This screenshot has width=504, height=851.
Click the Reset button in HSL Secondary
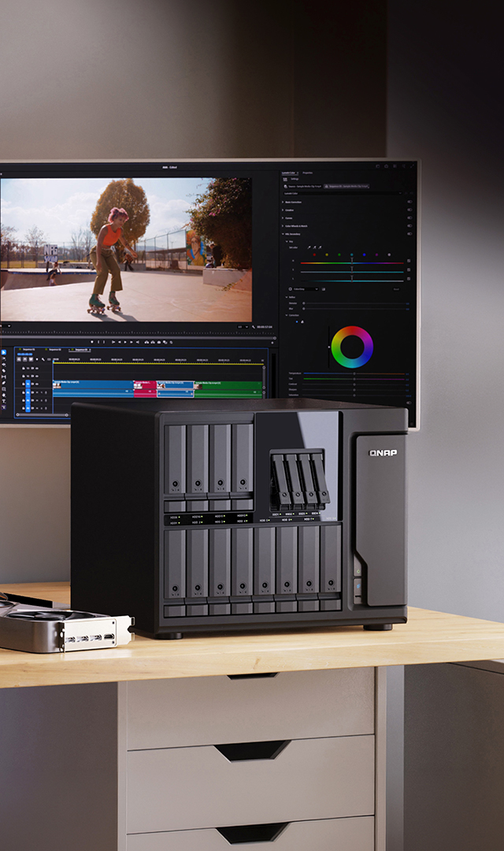397,289
